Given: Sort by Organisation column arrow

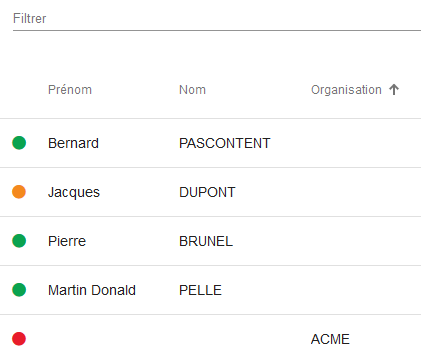Looking at the screenshot, I should pyautogui.click(x=394, y=90).
